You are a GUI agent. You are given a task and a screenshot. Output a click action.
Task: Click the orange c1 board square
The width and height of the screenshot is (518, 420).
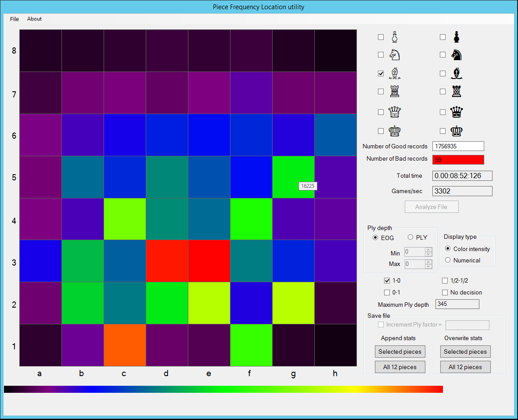(125, 345)
